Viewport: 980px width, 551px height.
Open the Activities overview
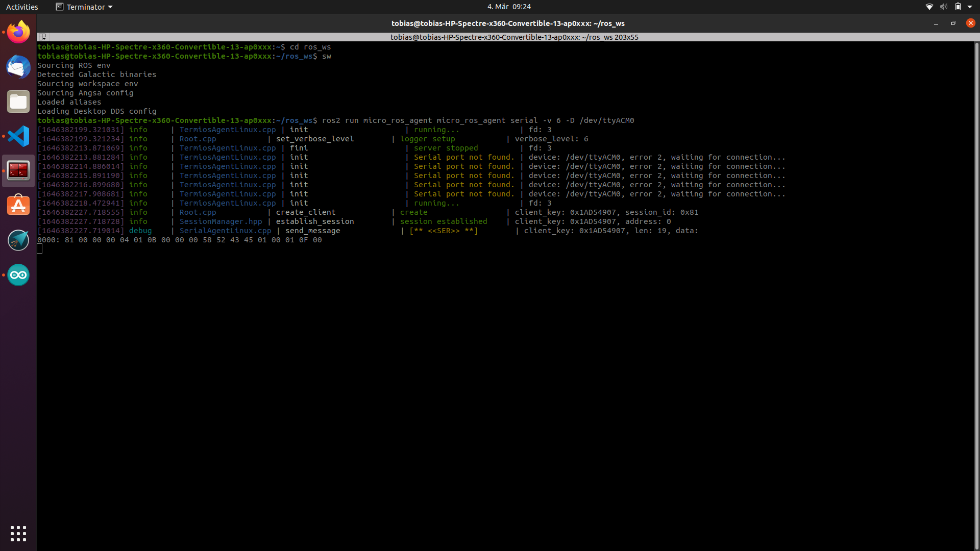click(x=22, y=7)
